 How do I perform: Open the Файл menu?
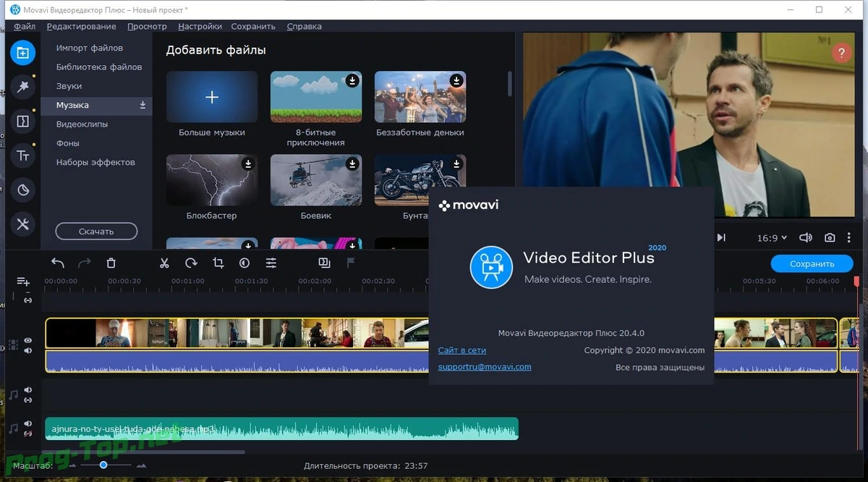(x=25, y=26)
